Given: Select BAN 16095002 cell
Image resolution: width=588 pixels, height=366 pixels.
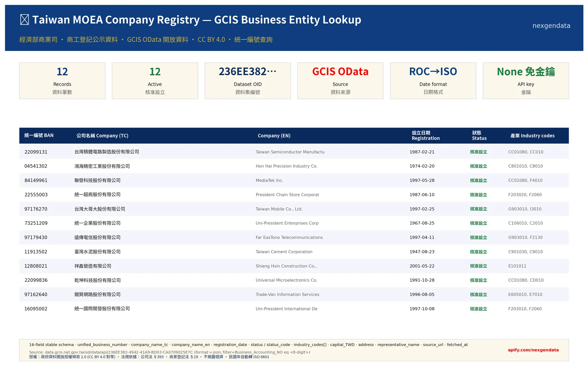Looking at the screenshot, I should point(36,309).
